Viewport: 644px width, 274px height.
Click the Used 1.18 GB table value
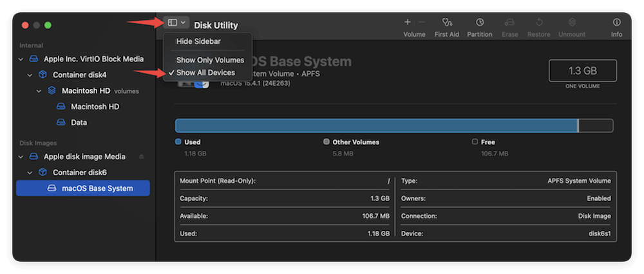[x=378, y=233]
